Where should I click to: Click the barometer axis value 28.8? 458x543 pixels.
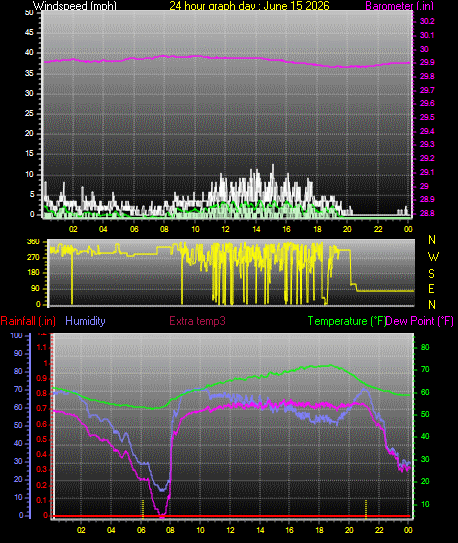(x=427, y=213)
